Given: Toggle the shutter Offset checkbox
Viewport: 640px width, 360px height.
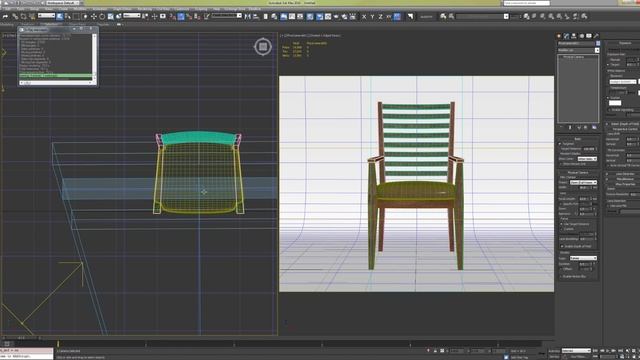Looking at the screenshot, I should [561, 269].
